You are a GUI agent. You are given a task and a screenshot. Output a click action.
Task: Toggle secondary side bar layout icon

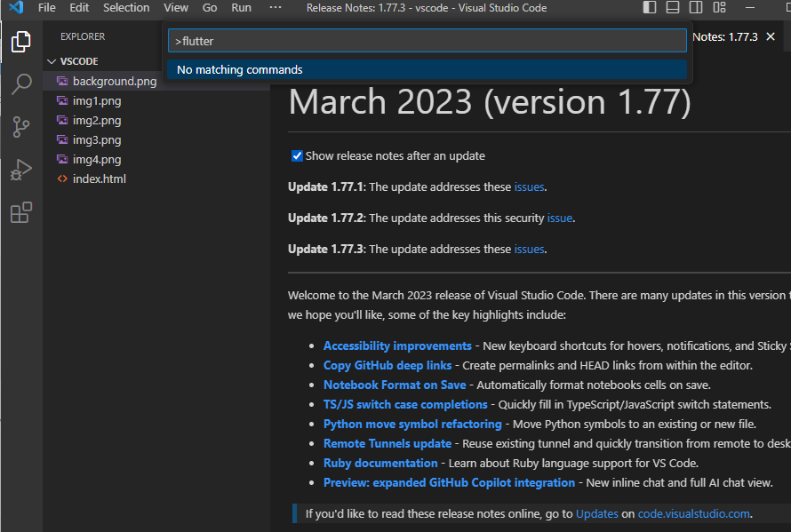[x=696, y=8]
